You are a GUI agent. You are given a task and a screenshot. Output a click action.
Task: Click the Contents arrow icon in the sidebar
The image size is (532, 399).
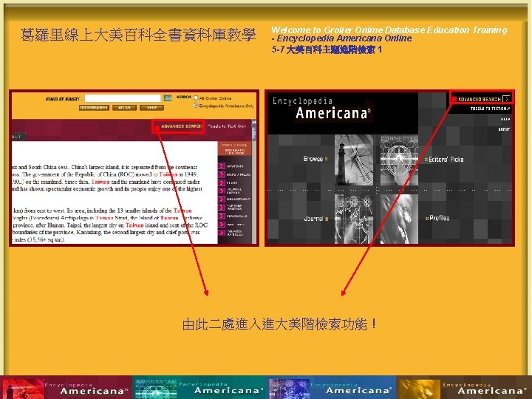coord(222,166)
